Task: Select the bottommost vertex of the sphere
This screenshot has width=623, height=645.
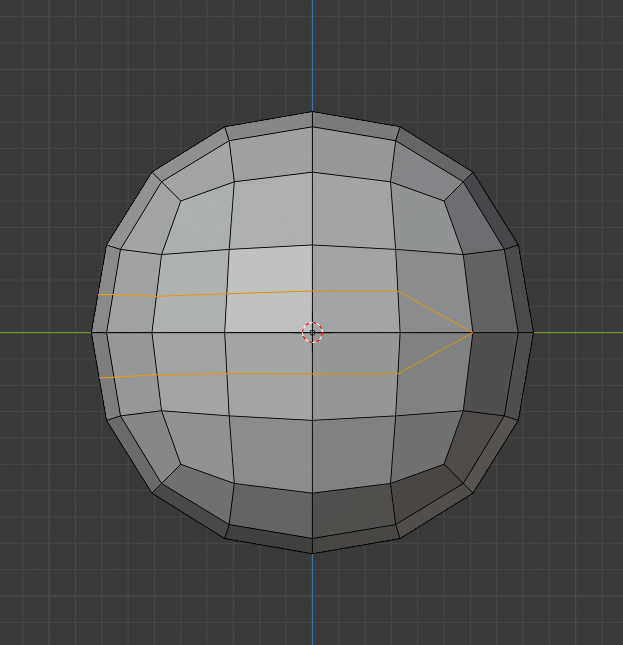Action: tap(312, 553)
